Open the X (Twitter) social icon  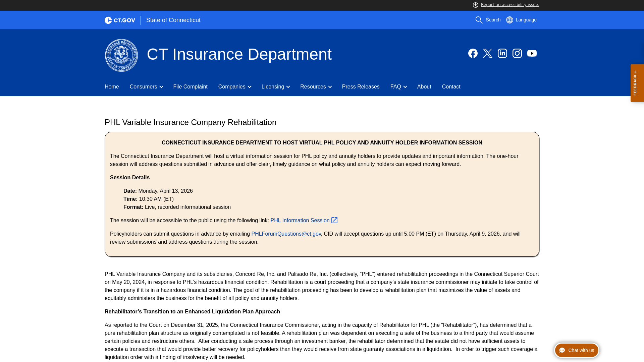tap(488, 53)
